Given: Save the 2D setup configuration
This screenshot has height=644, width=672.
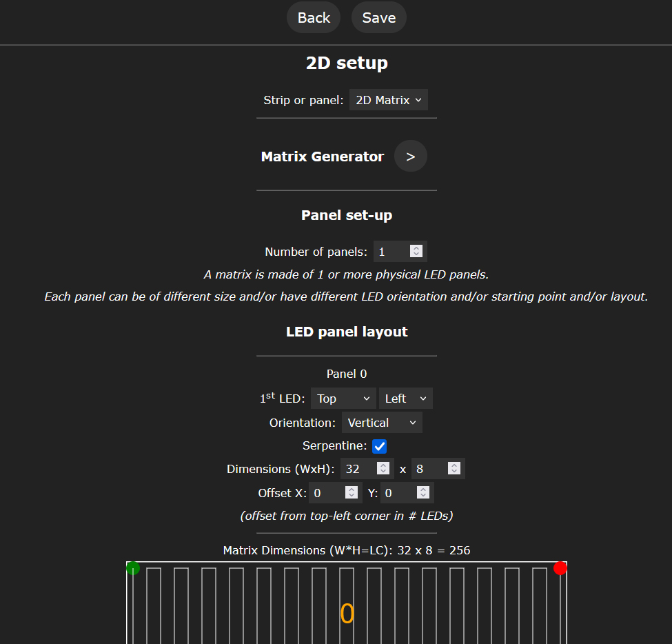Looking at the screenshot, I should 378,18.
